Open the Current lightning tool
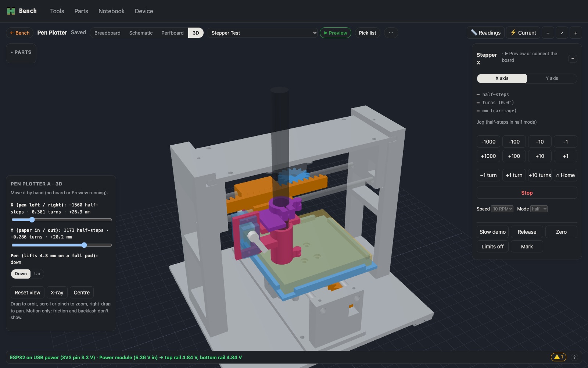588x368 pixels. point(523,33)
